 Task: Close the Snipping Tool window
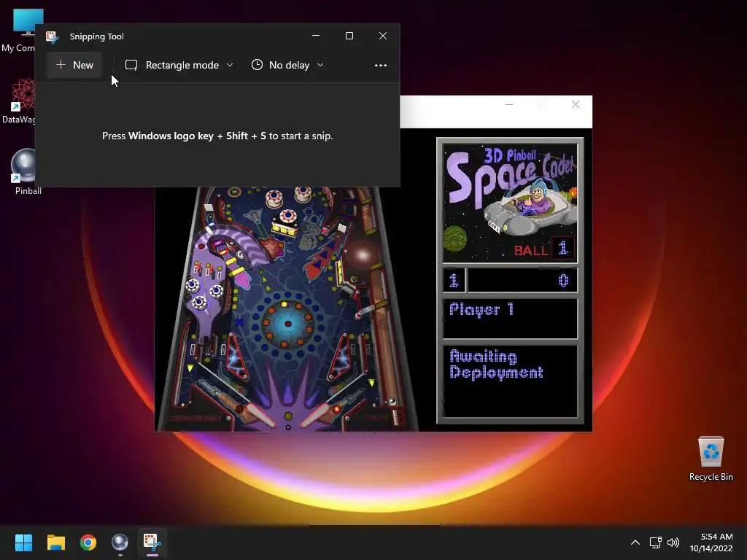(x=383, y=36)
